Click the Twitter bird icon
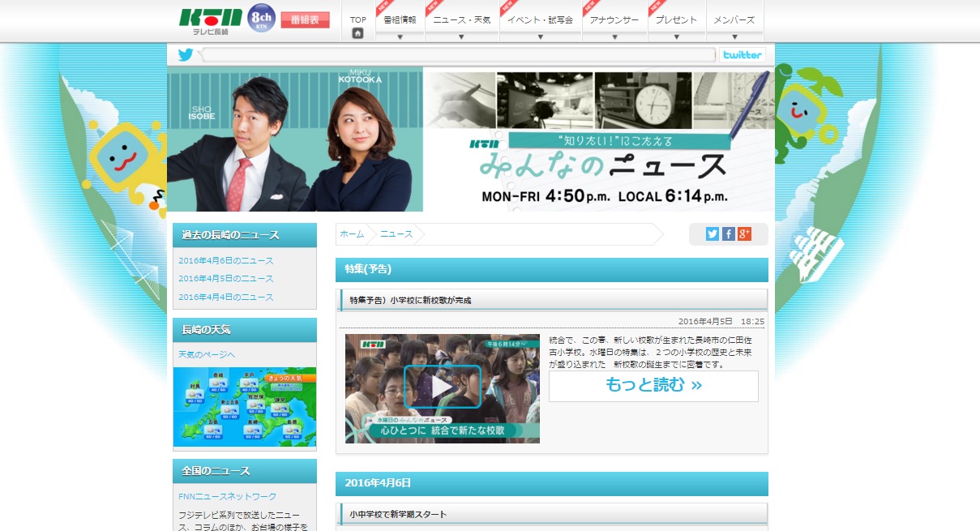 [186, 55]
